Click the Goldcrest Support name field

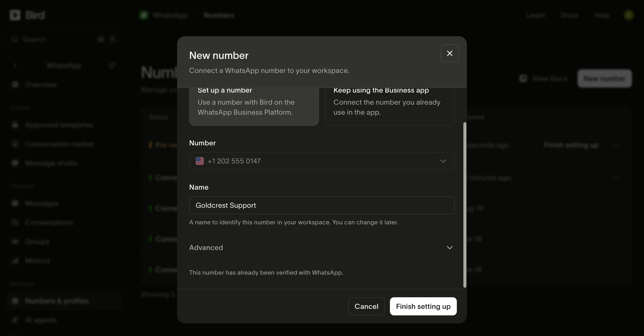click(x=322, y=205)
